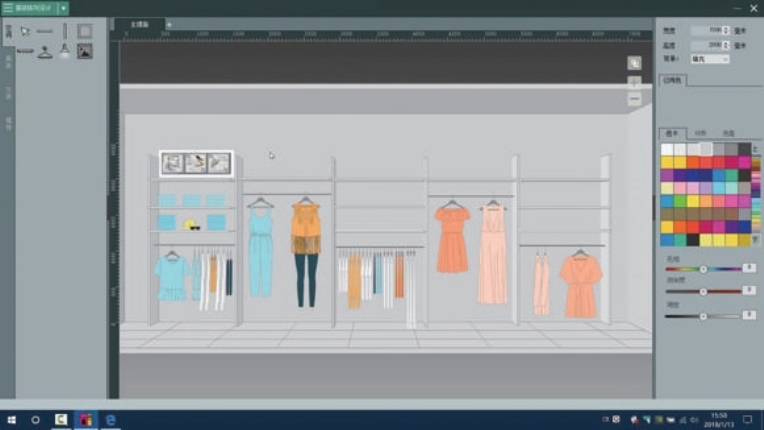
Task: Select the flat shelf board tool
Action: click(25, 51)
